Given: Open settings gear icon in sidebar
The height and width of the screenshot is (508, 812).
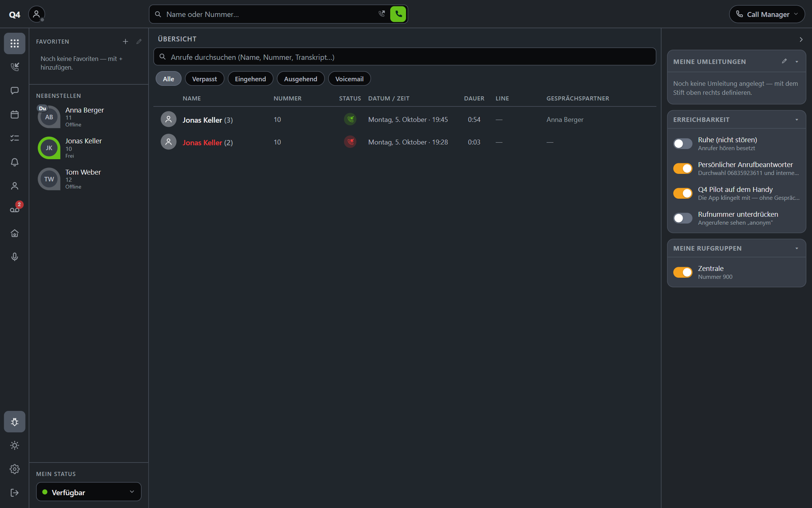Looking at the screenshot, I should click(15, 469).
